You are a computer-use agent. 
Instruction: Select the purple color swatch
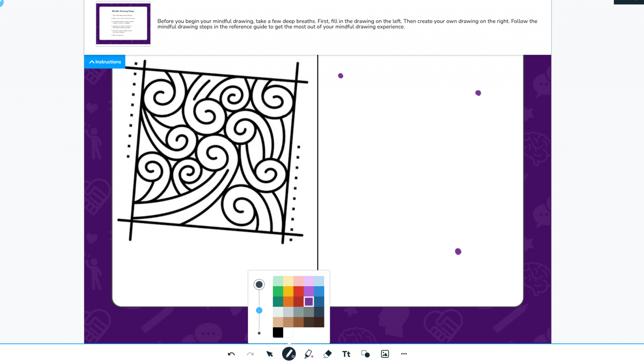tap(309, 301)
